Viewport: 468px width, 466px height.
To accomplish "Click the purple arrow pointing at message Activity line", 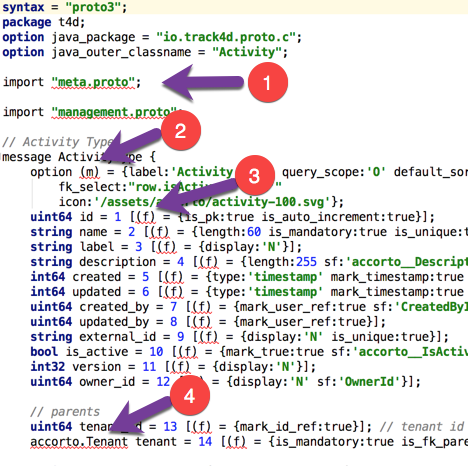I will click(132, 146).
